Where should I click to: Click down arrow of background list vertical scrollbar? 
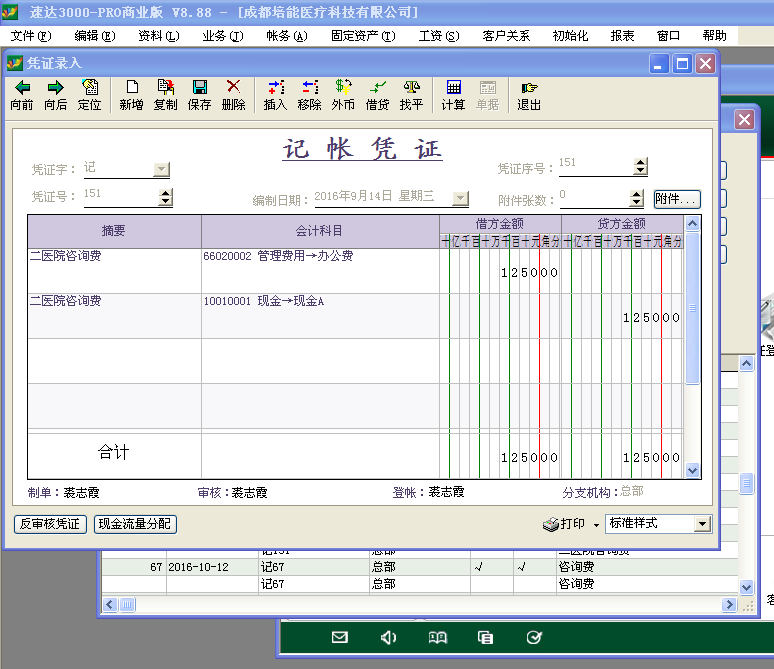coord(746,588)
